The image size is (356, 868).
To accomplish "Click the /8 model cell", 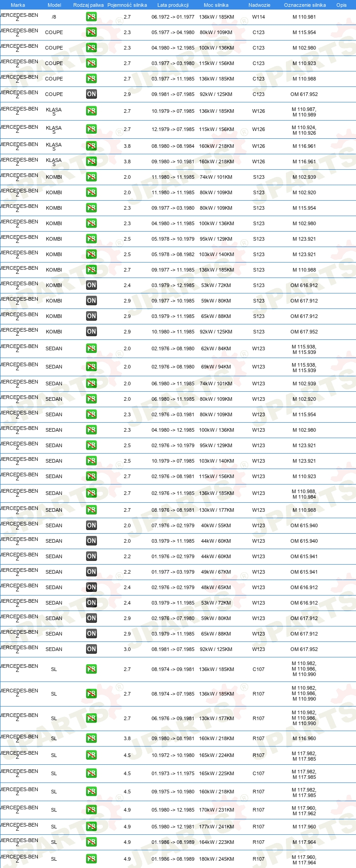I will [x=54, y=17].
